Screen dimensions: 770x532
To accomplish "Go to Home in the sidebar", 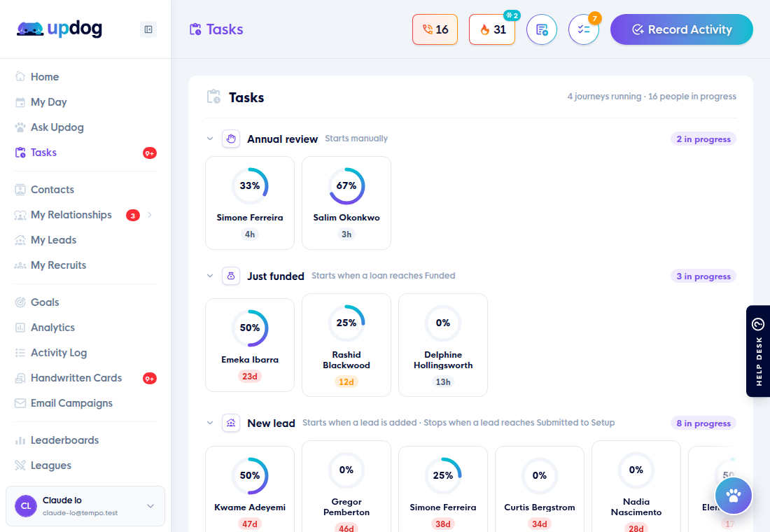I will pyautogui.click(x=45, y=76).
